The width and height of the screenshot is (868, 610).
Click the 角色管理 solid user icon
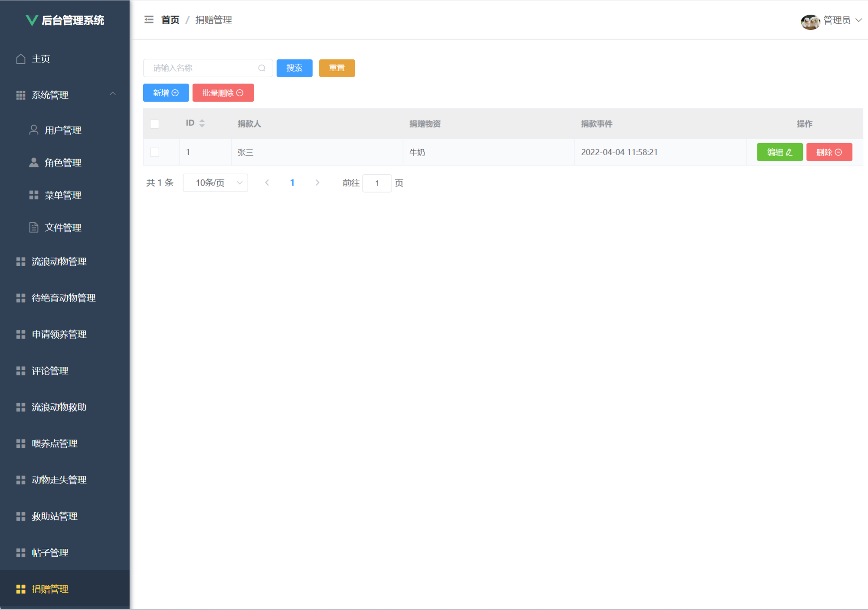pos(34,163)
